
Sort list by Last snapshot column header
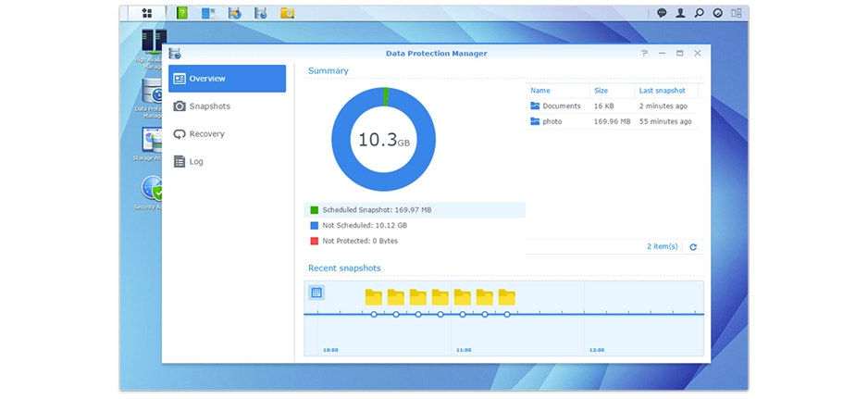tap(666, 91)
